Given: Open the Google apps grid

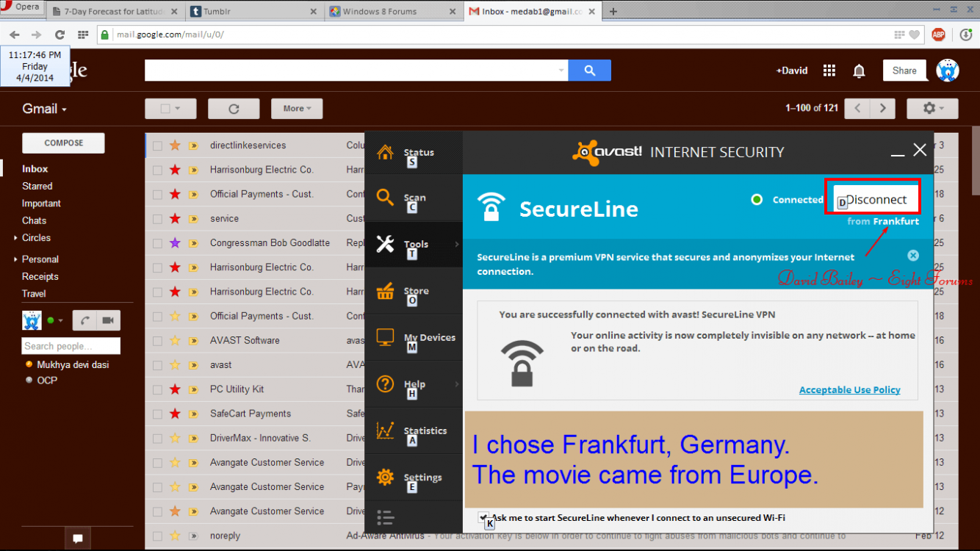Looking at the screenshot, I should [x=829, y=71].
